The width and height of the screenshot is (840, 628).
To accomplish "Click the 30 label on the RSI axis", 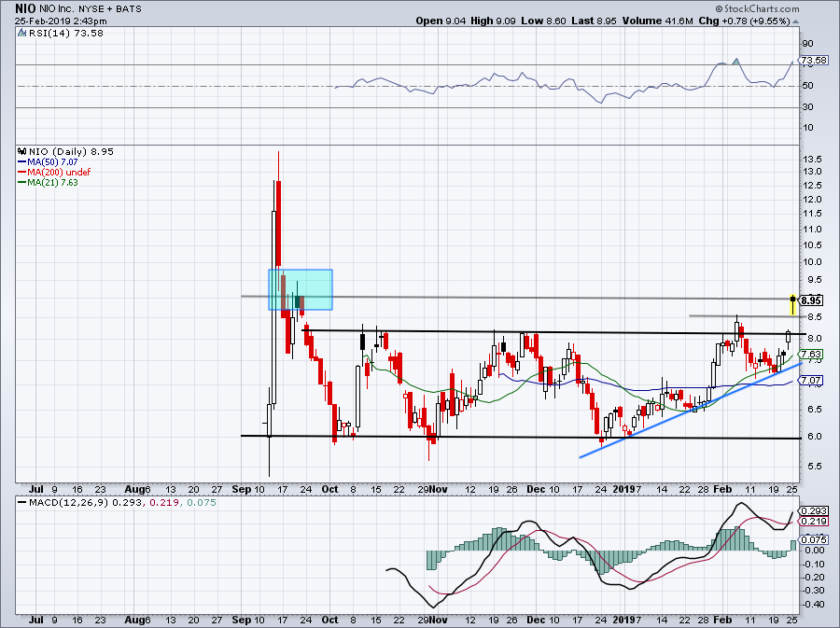I will pyautogui.click(x=808, y=107).
